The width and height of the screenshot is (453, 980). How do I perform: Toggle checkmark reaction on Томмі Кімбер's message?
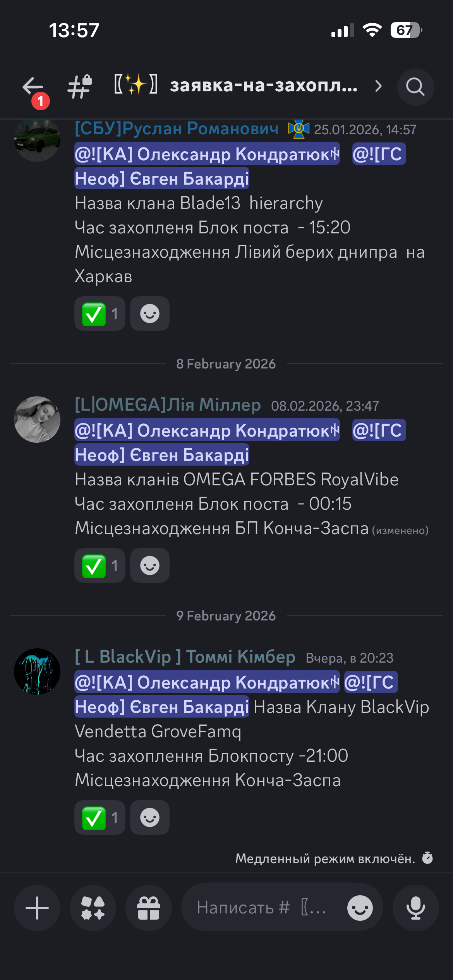(100, 817)
